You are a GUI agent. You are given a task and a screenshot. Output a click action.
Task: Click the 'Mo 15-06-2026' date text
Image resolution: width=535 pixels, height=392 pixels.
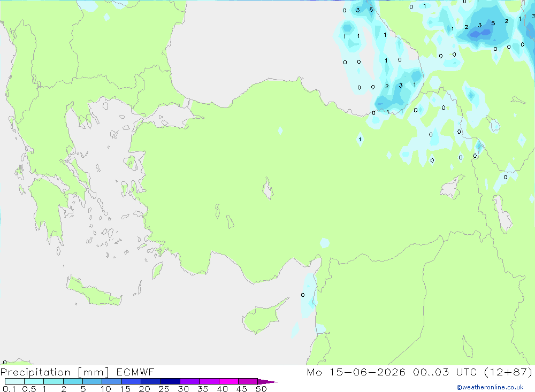pos(356,372)
